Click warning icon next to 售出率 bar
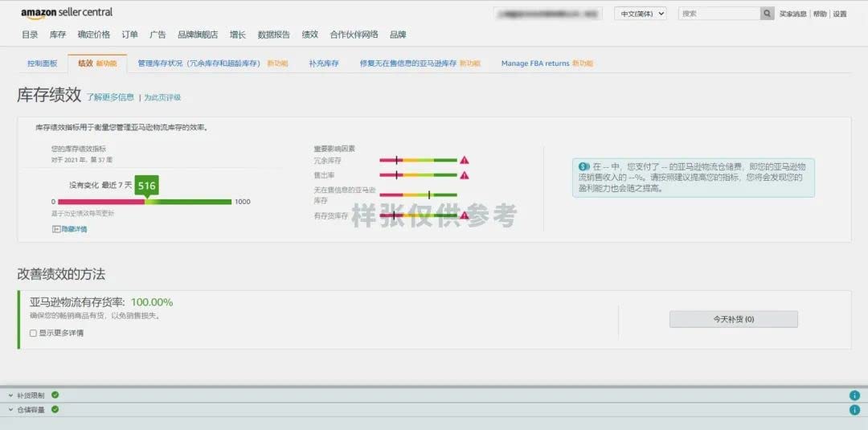This screenshot has height=430, width=868. [465, 175]
